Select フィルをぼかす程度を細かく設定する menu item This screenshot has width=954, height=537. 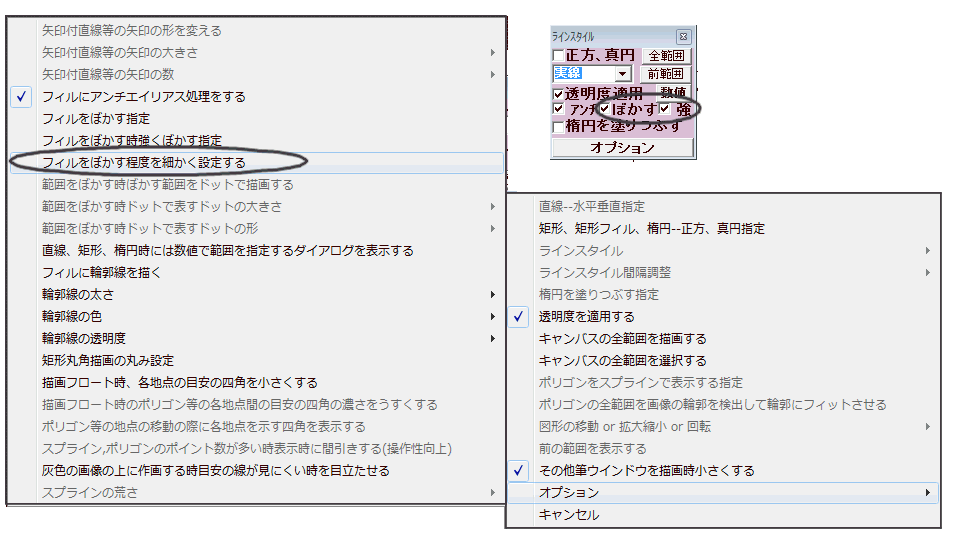coord(143,162)
